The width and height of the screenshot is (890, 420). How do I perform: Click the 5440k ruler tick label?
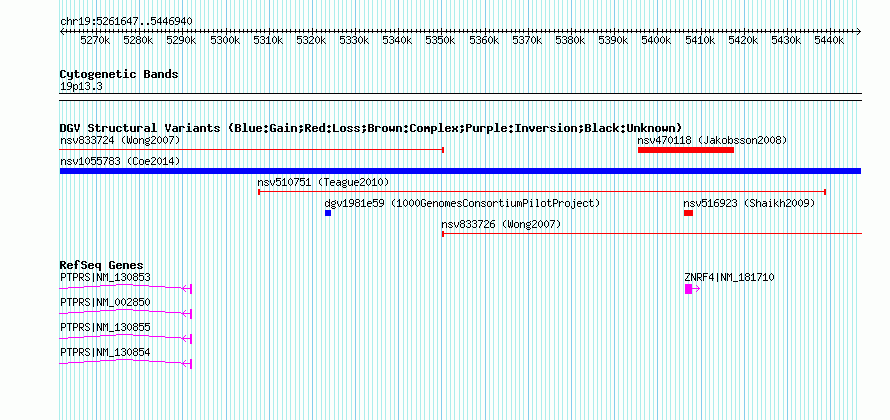coord(829,41)
